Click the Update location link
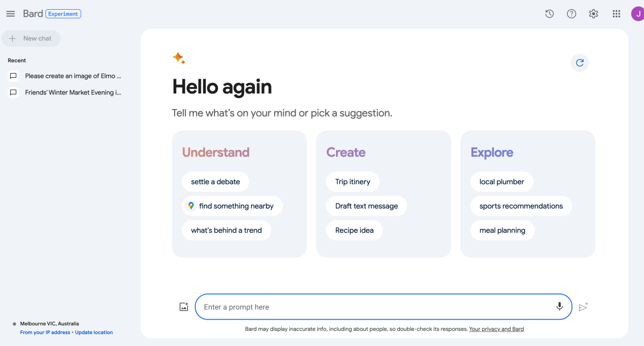 click(94, 333)
